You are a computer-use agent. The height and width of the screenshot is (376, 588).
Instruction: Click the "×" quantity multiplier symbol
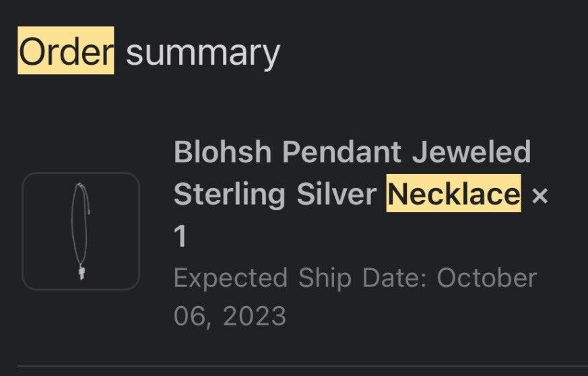[540, 195]
